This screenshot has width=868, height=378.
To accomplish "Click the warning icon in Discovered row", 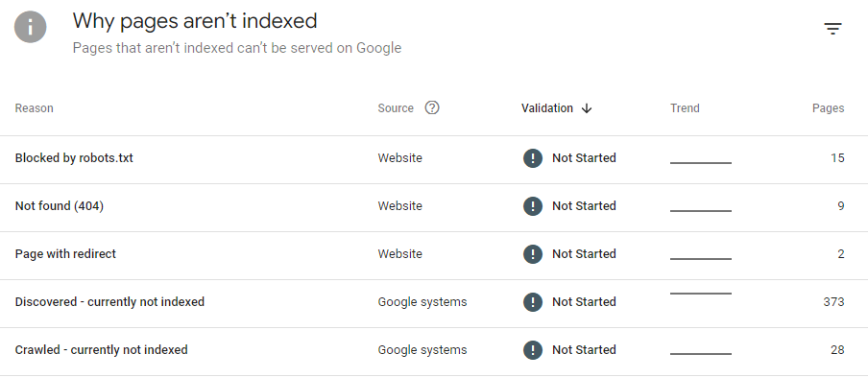I will point(533,302).
